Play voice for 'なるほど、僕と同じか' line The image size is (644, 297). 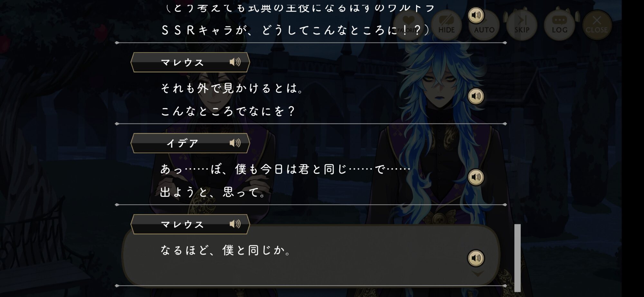[x=476, y=258]
